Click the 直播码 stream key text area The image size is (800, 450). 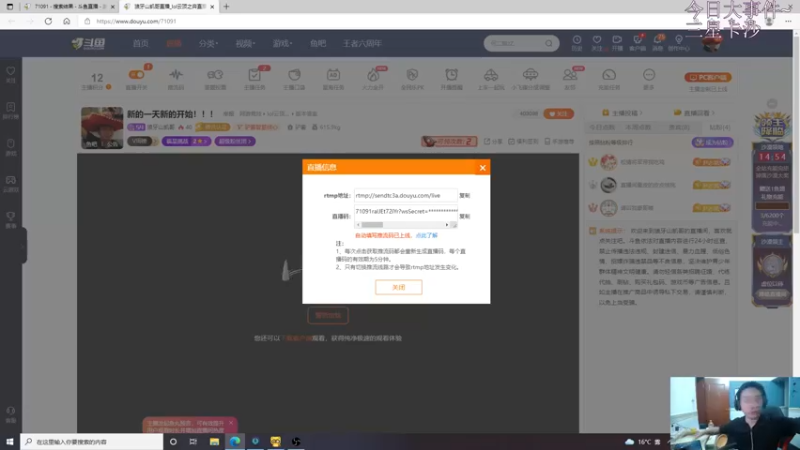(x=406, y=211)
